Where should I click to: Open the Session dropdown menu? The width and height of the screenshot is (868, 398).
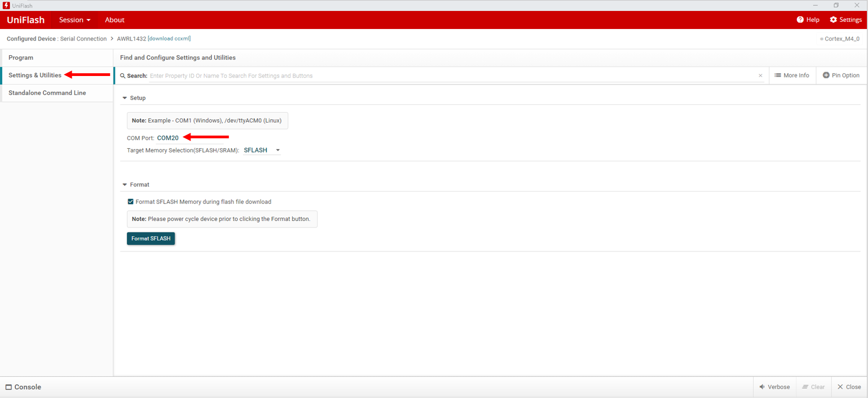click(75, 20)
